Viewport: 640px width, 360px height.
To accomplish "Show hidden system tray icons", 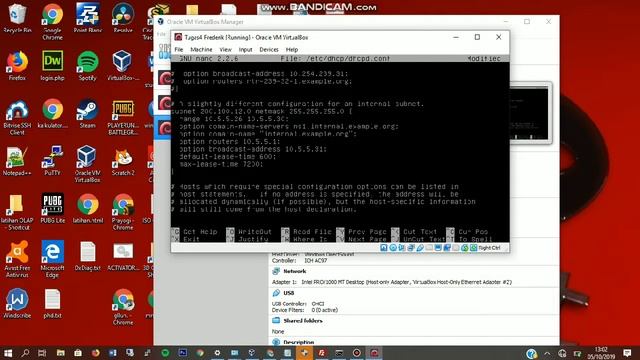I will click(x=547, y=353).
